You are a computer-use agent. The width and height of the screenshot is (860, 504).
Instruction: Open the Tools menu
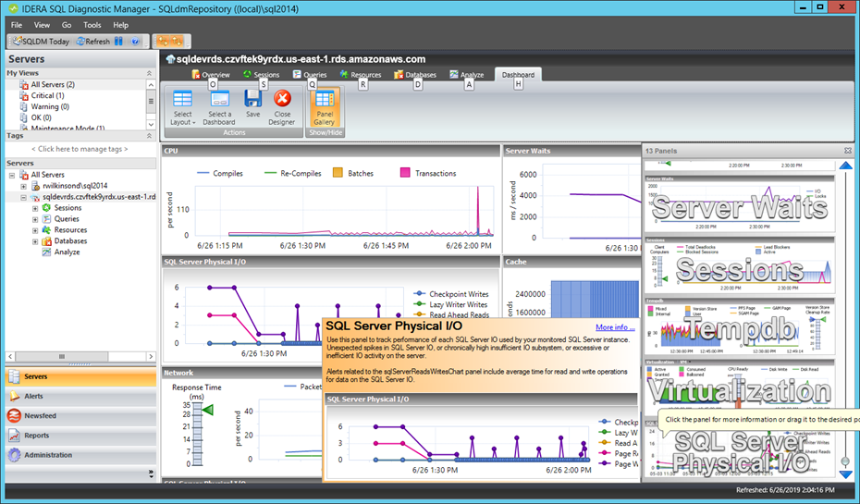(x=92, y=25)
